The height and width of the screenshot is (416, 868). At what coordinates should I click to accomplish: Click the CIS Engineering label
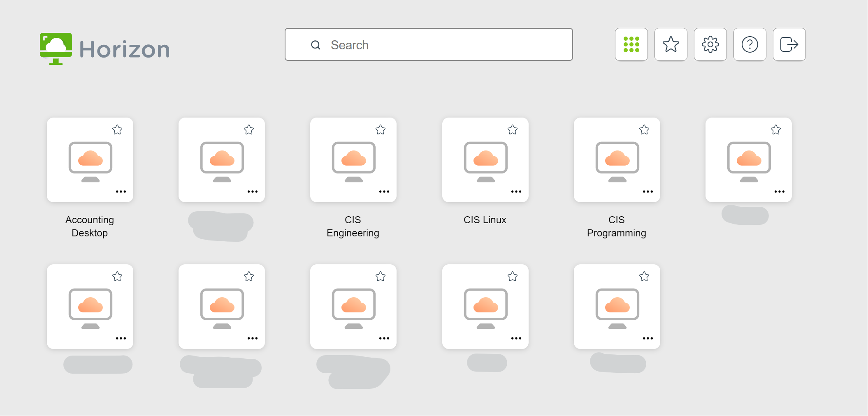coord(353,226)
